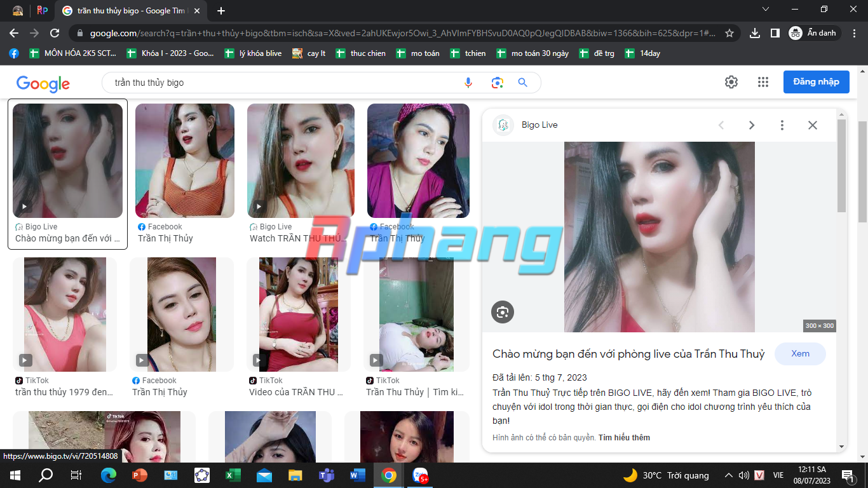Open Bigo Live source in preview panel
This screenshot has height=488, width=868.
[x=526, y=125]
